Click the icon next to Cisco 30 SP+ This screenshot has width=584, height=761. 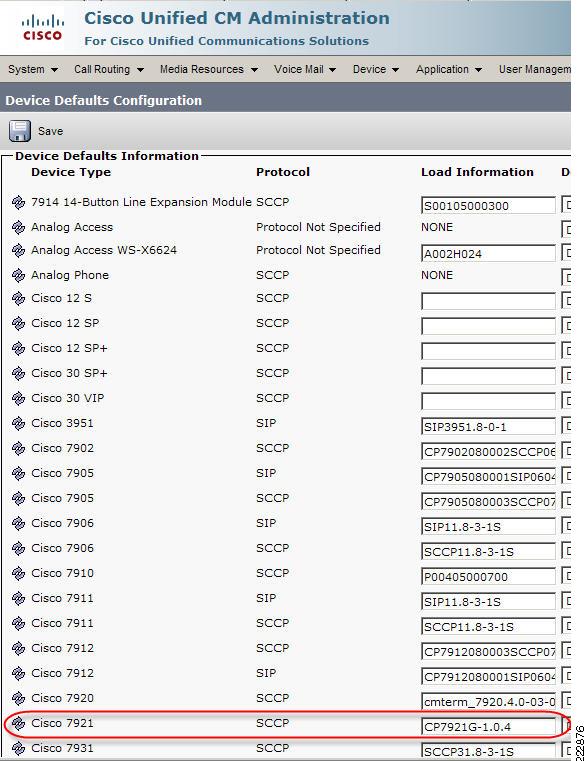point(18,373)
